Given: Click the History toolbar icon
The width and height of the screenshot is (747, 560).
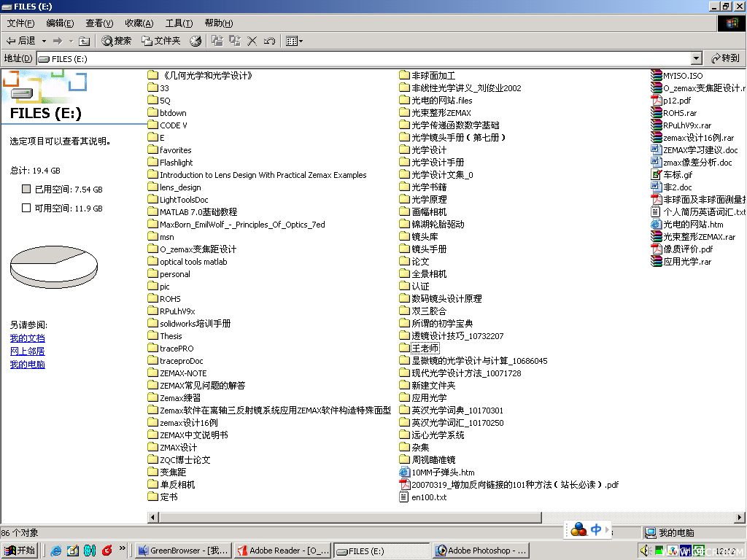Looking at the screenshot, I should pyautogui.click(x=196, y=41).
